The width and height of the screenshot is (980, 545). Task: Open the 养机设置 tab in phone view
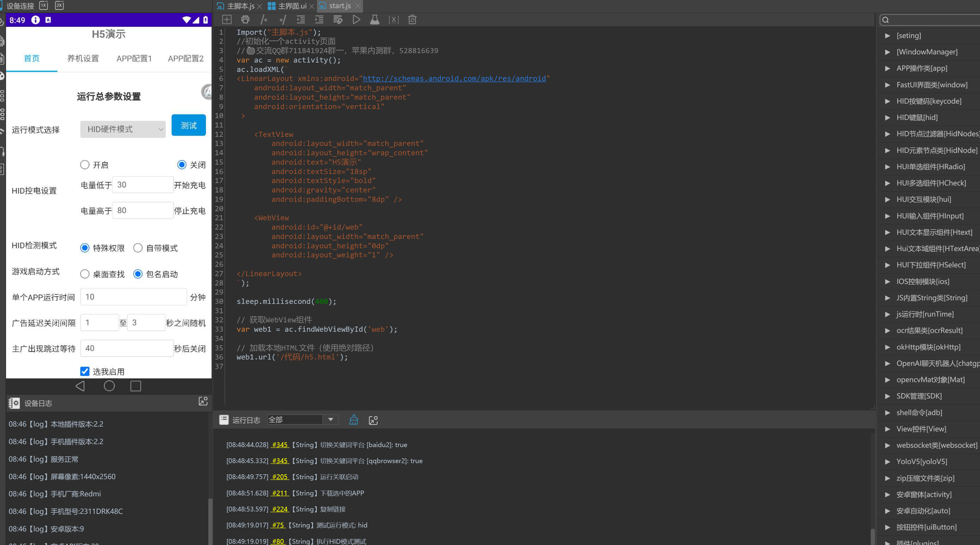coord(83,59)
